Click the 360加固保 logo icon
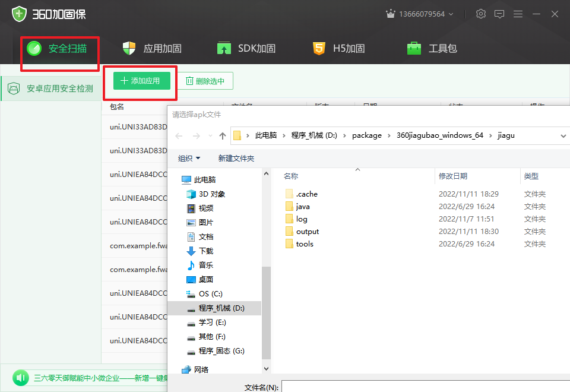The image size is (570, 392). [x=20, y=12]
